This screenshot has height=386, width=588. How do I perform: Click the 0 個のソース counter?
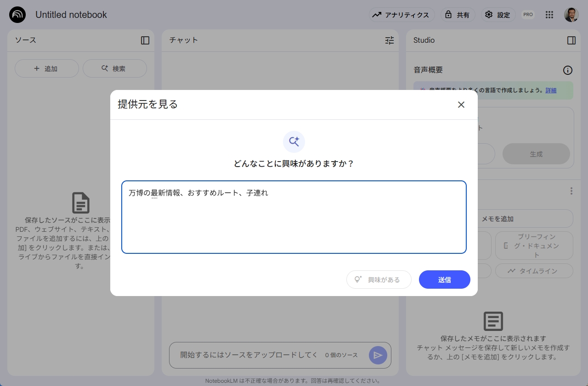coord(341,355)
